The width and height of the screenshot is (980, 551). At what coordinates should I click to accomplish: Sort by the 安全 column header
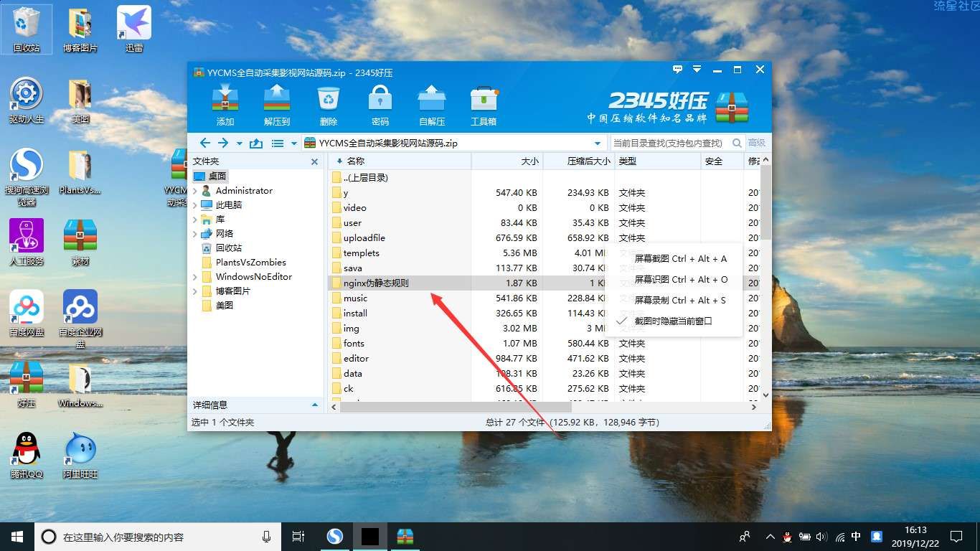pyautogui.click(x=722, y=161)
